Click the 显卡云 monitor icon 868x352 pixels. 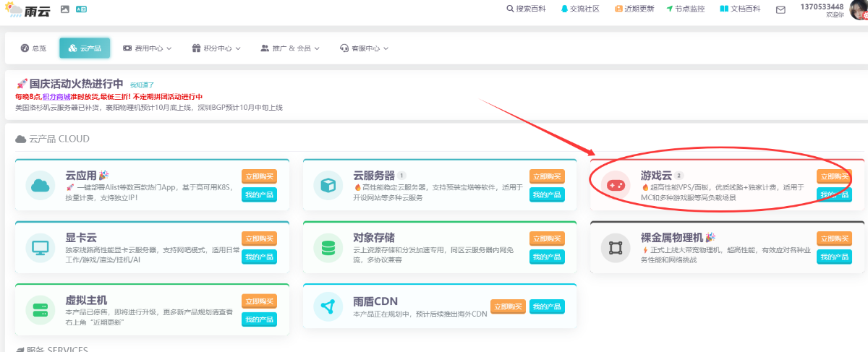point(40,248)
